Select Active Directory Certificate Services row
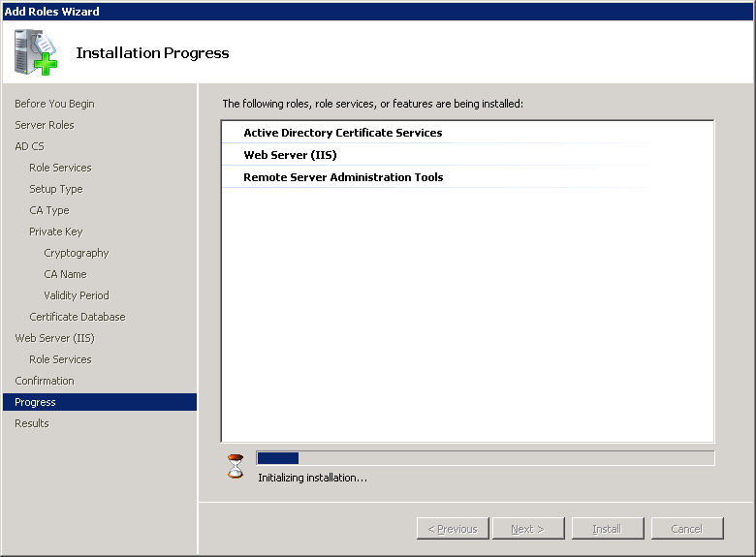 click(x=467, y=133)
